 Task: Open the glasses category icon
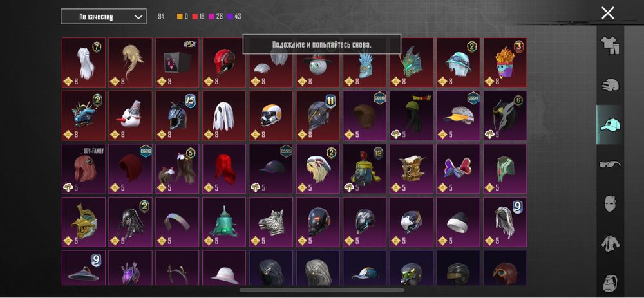[610, 164]
